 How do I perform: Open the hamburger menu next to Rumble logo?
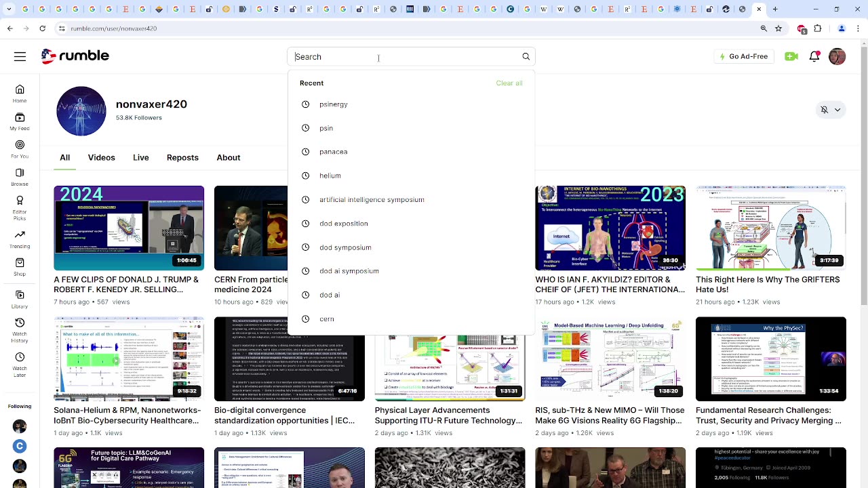tap(20, 56)
